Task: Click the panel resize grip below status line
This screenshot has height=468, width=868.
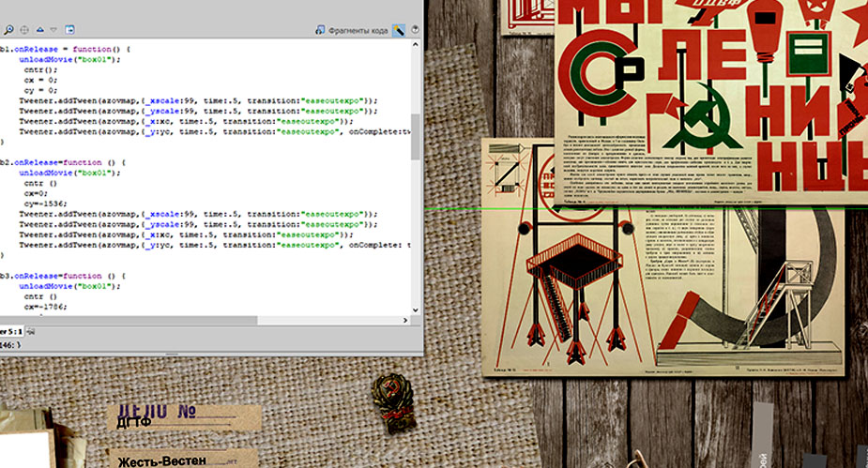Action: 172,354
